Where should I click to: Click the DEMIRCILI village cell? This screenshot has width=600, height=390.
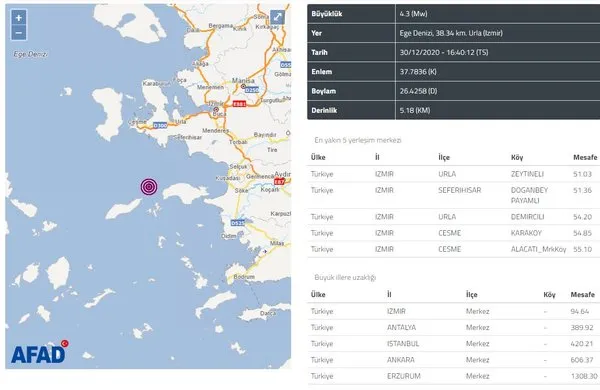point(527,217)
